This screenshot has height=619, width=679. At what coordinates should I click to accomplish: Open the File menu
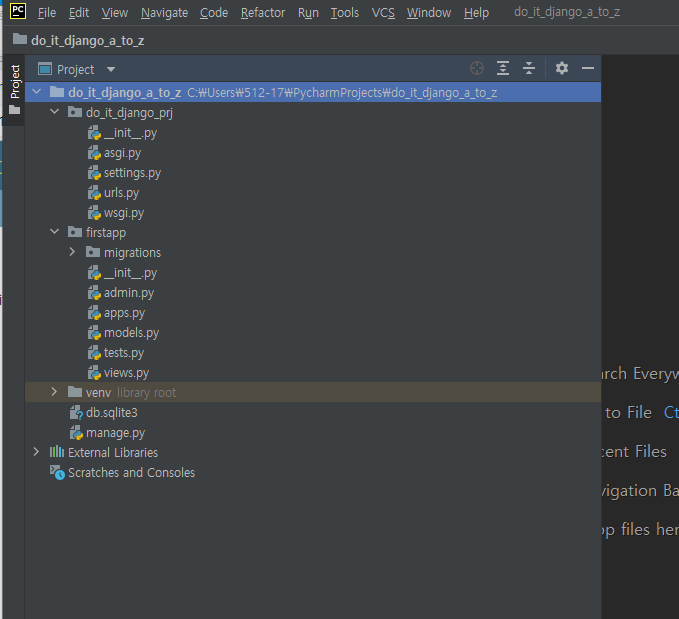47,13
